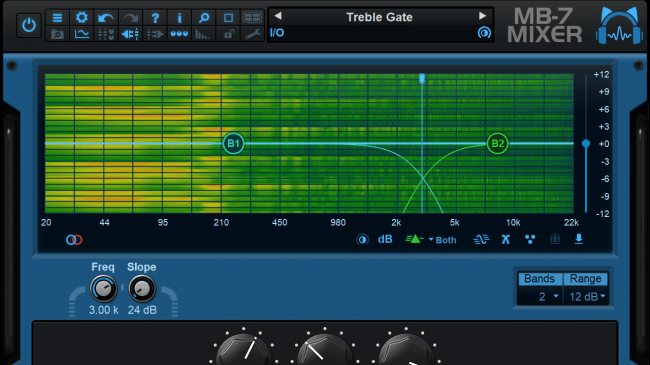Click the crossover frequency handle atop the graph
The height and width of the screenshot is (365, 650).
(x=422, y=78)
